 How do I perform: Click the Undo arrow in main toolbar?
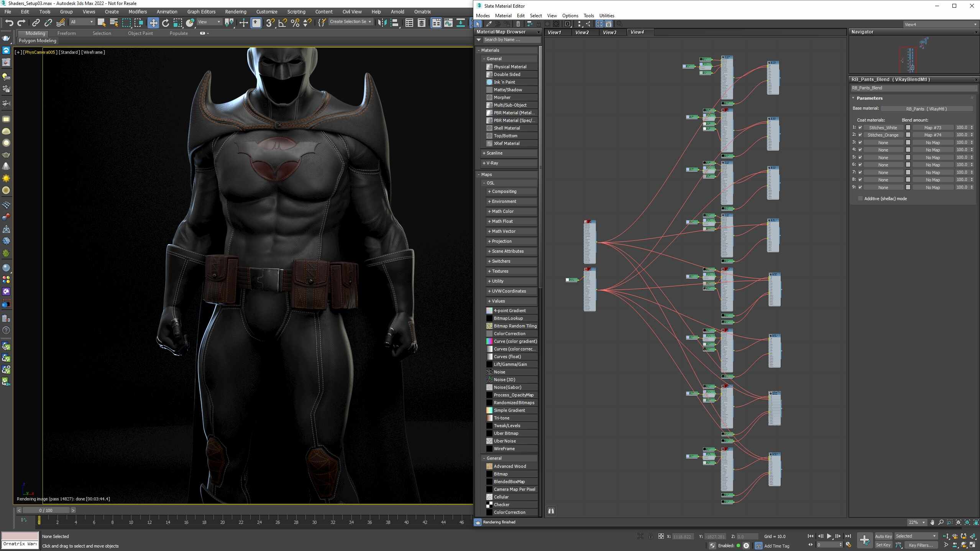(9, 23)
